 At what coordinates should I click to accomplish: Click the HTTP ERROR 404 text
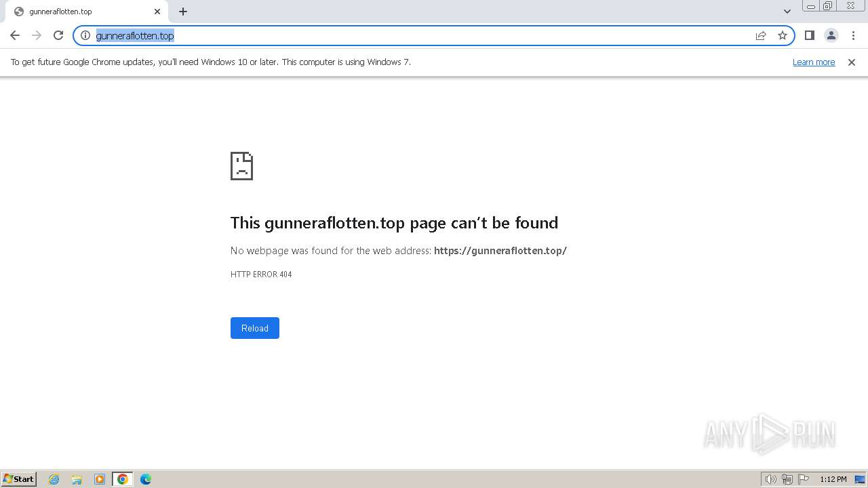tap(261, 274)
